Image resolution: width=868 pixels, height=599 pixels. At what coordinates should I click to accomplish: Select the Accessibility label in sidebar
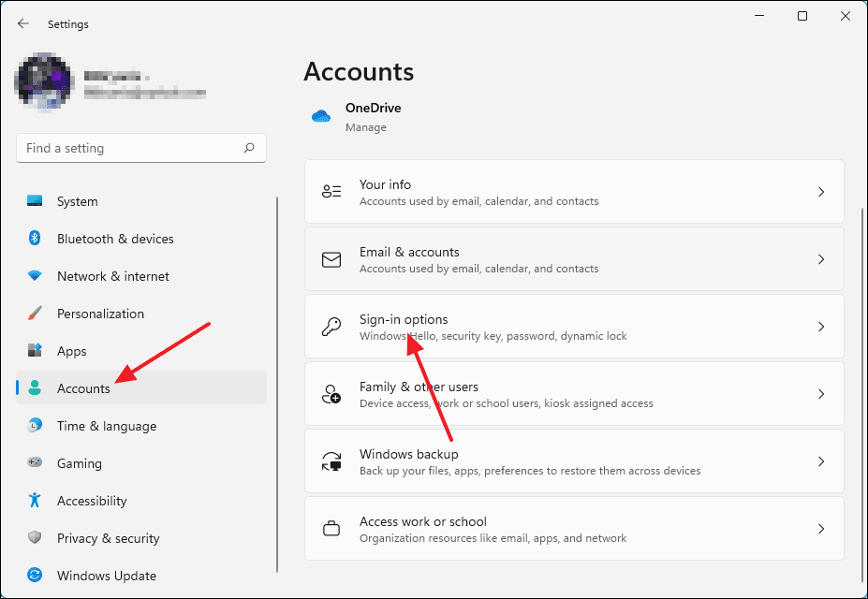[x=92, y=501]
